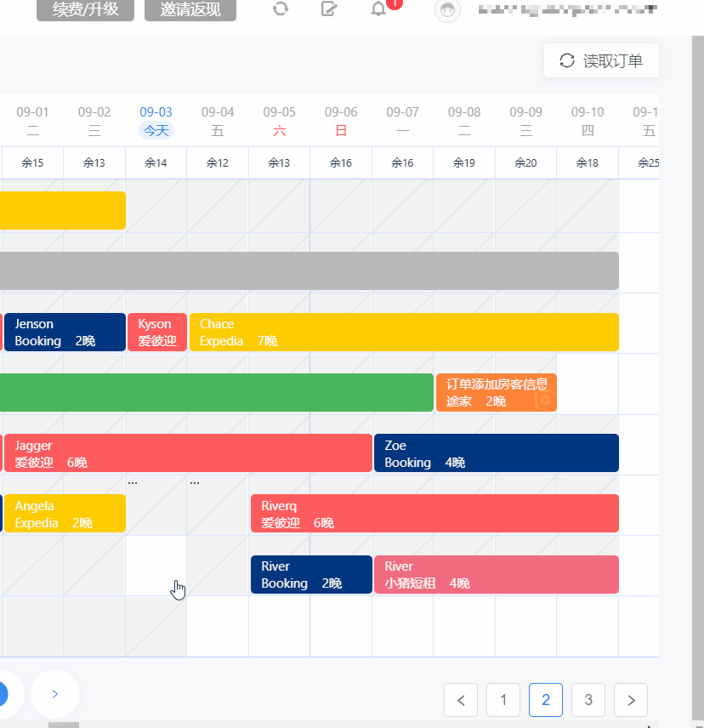Image resolution: width=704 pixels, height=728 pixels.
Task: Select page 3 in pagination
Action: pos(588,700)
